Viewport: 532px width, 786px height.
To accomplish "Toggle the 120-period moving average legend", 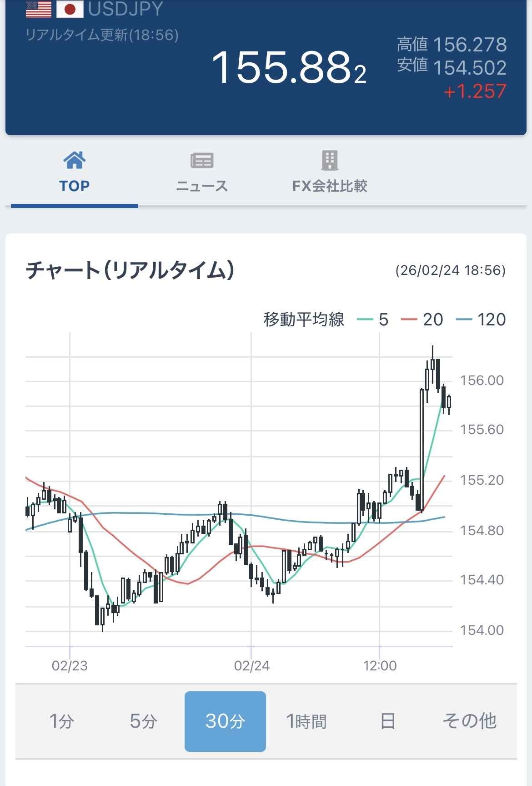I will coord(481,319).
